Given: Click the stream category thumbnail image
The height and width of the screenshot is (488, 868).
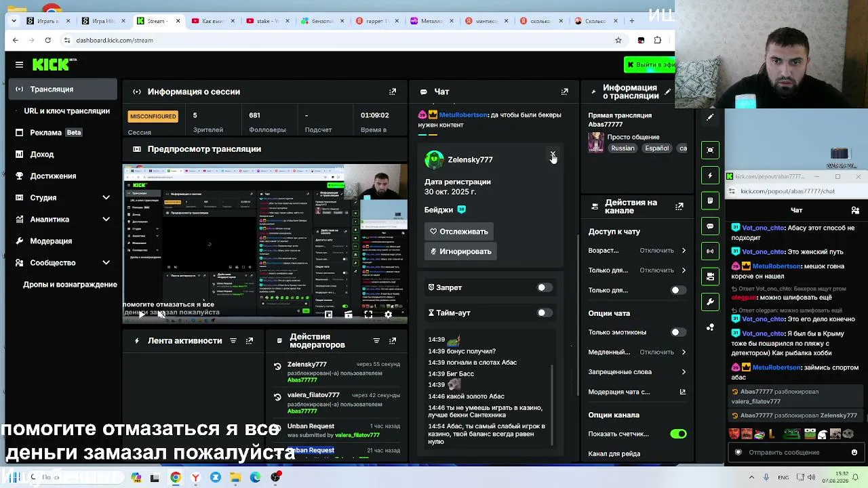Looking at the screenshot, I should (596, 142).
